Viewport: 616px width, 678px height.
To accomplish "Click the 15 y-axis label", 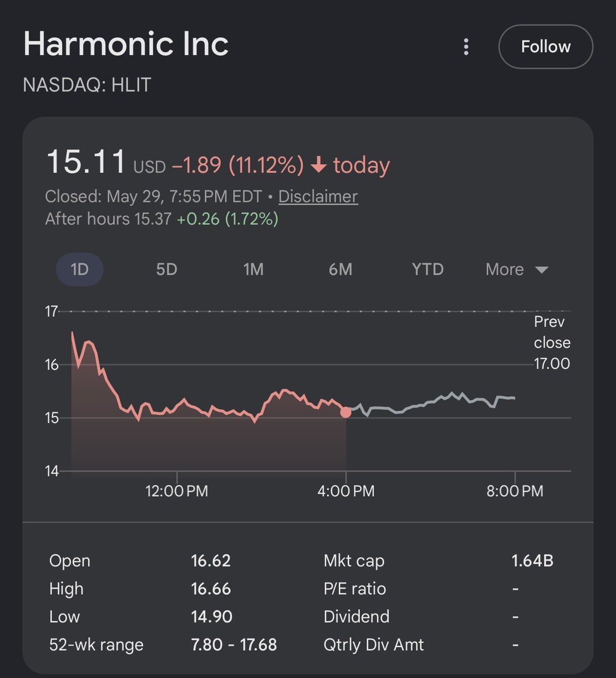I will tap(51, 418).
